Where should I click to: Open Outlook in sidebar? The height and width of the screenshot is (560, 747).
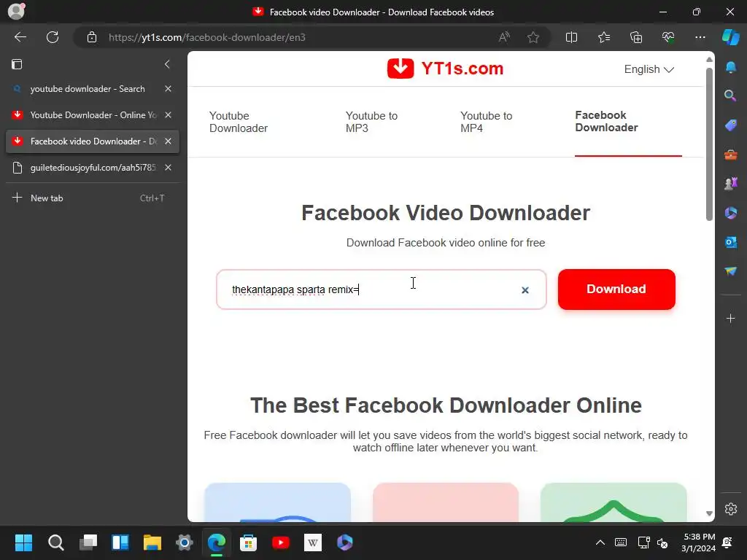coord(731,242)
